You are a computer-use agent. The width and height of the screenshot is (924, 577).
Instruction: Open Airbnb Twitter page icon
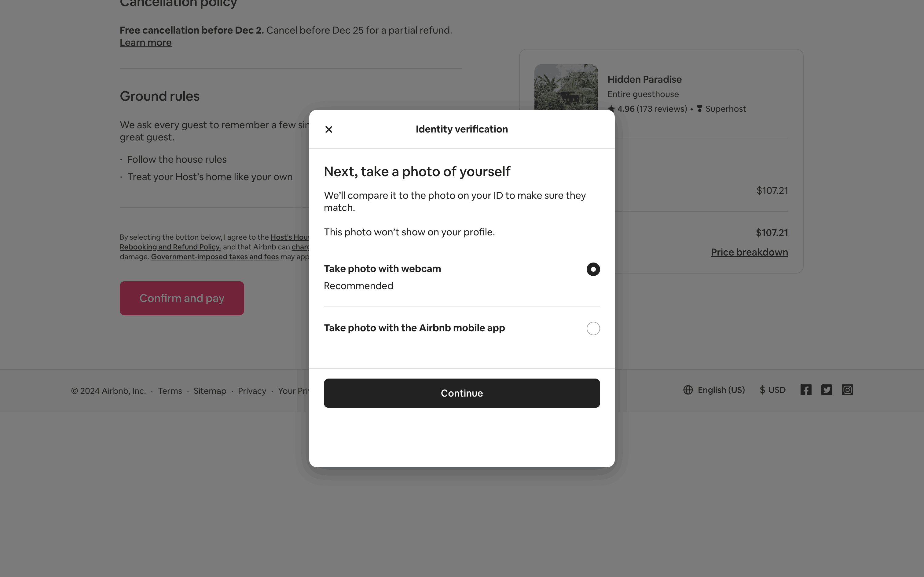pyautogui.click(x=827, y=390)
